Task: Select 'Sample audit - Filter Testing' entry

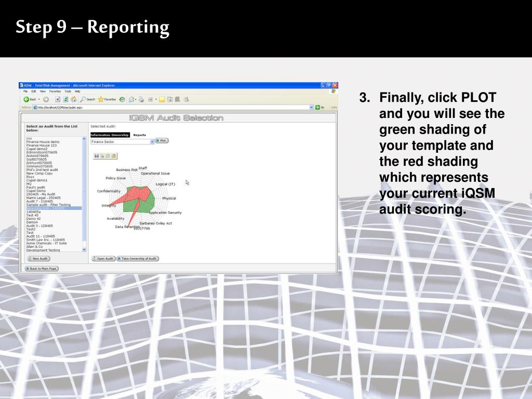Action: (48, 205)
